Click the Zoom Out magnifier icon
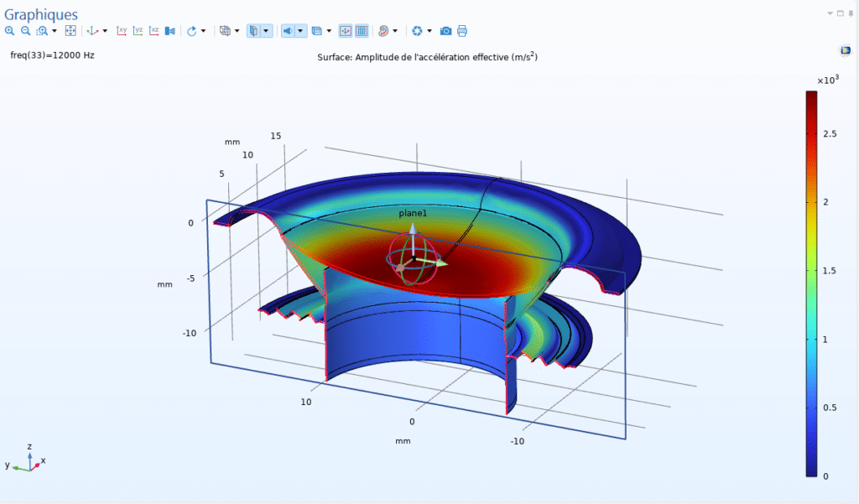The width and height of the screenshot is (859, 504). [25, 31]
